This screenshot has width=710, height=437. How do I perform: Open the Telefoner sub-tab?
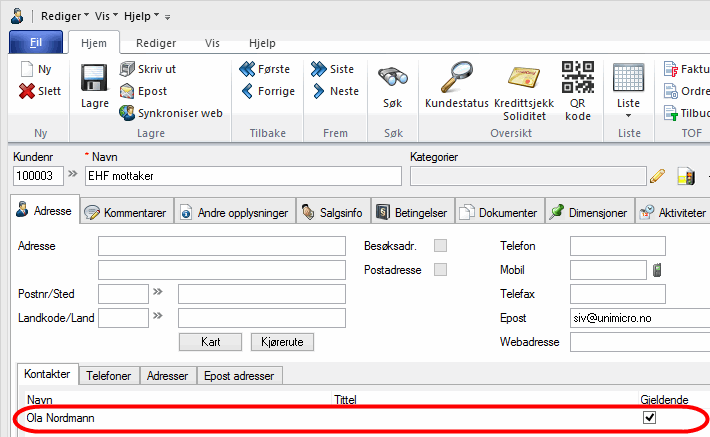pyautogui.click(x=109, y=375)
